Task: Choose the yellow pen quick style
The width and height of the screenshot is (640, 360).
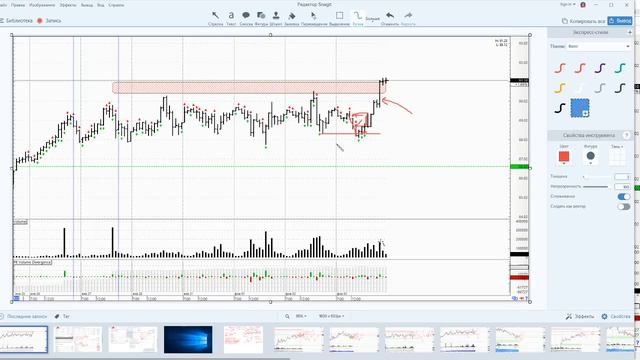Action: point(560,88)
